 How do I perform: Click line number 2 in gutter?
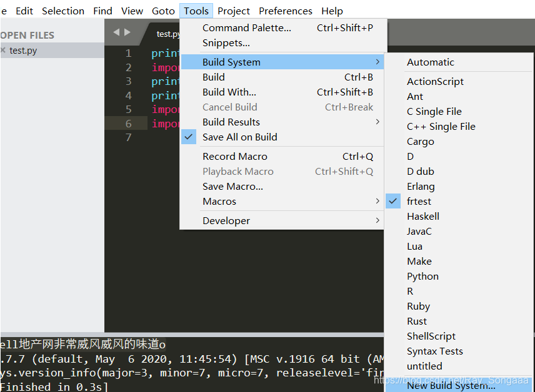(128, 67)
